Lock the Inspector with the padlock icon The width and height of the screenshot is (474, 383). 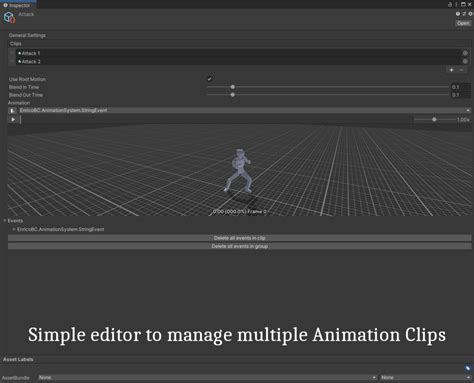tap(450, 4)
